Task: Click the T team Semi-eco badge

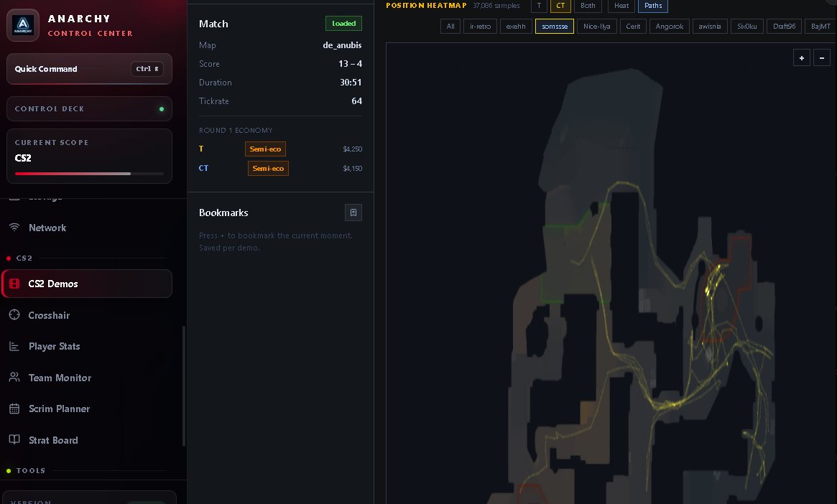Action: click(265, 149)
